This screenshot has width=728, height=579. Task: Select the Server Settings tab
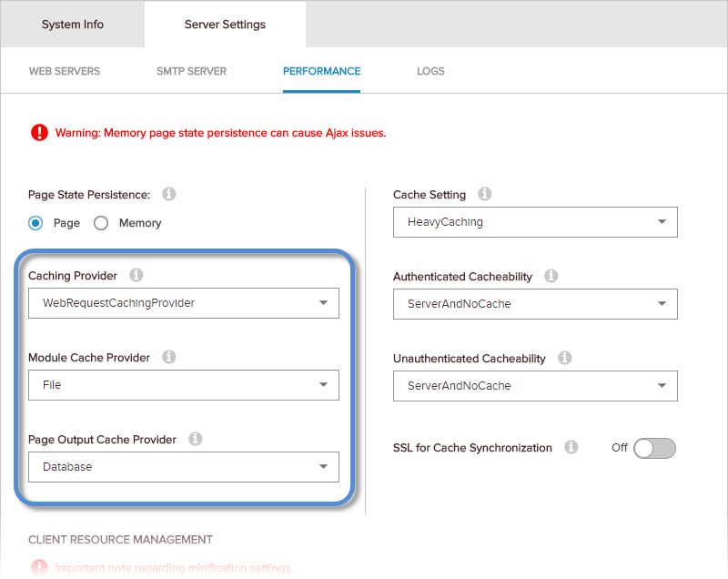click(x=225, y=25)
